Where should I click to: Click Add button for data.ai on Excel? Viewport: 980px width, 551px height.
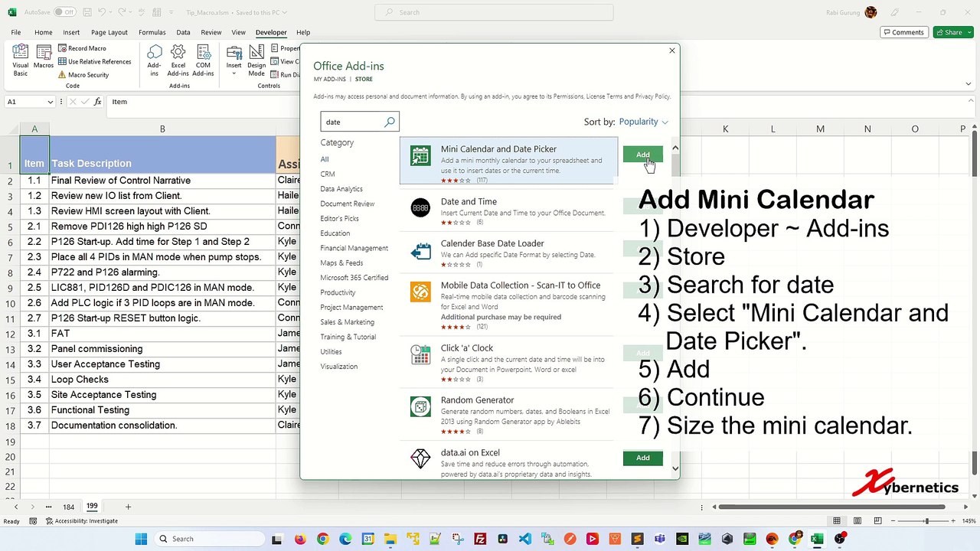642,458
